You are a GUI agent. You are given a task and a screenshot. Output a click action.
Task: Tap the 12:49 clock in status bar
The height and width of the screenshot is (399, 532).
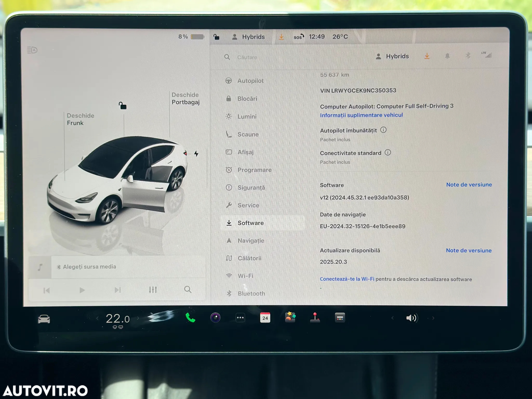coord(317,37)
